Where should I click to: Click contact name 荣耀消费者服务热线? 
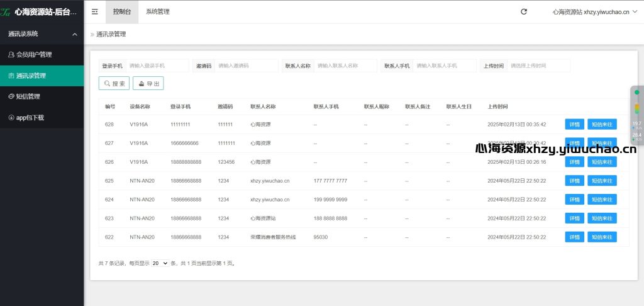click(x=273, y=237)
